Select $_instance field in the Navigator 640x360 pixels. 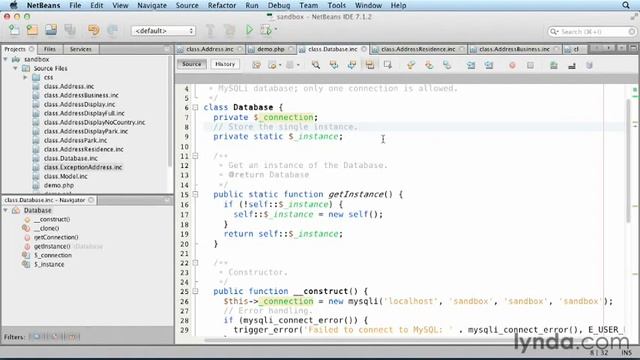[49, 264]
